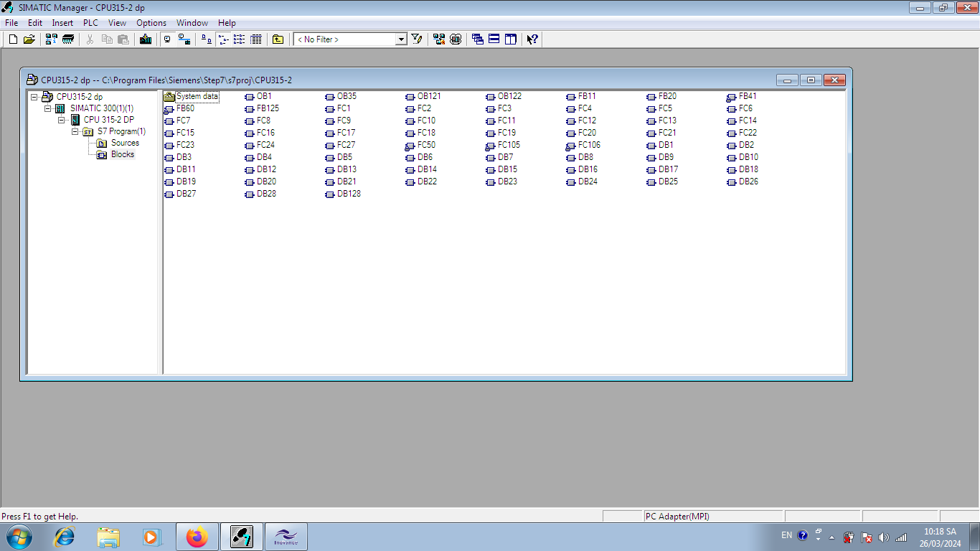Open the Options menu
The width and height of the screenshot is (980, 551).
tap(151, 23)
